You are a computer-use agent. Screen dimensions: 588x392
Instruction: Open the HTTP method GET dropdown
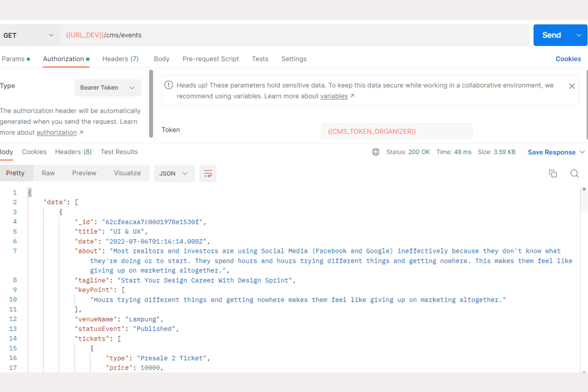click(29, 35)
